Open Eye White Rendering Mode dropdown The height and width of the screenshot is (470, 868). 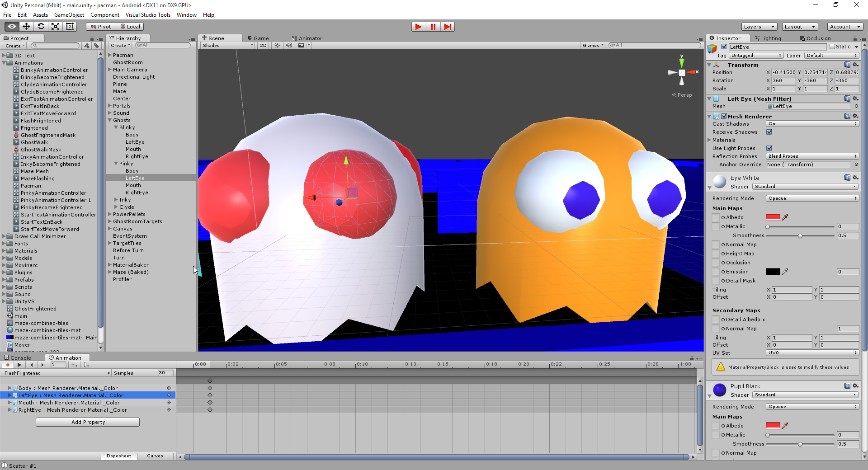[x=812, y=198]
